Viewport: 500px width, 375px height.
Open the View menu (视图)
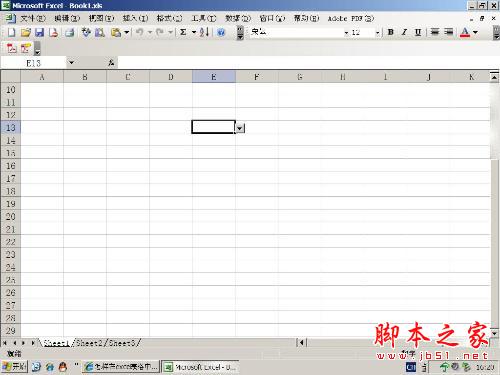coord(101,18)
